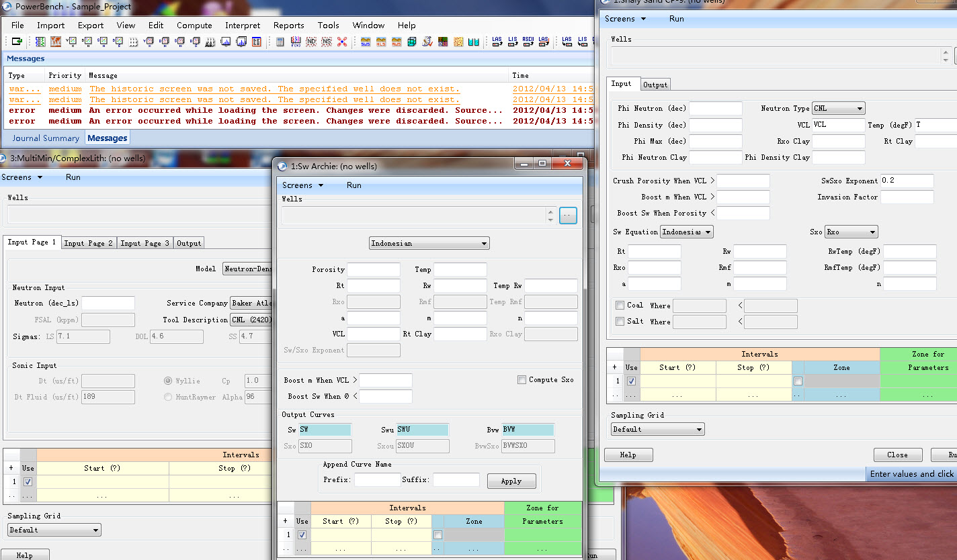The width and height of the screenshot is (957, 560).
Task: Check Zone checkbox in Shaly Sand intervals row
Action: [x=798, y=381]
